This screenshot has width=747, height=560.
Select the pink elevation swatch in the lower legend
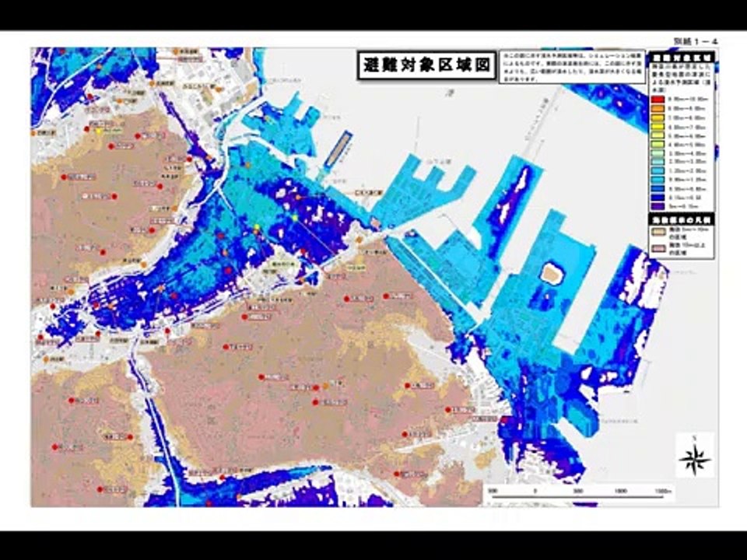(659, 248)
